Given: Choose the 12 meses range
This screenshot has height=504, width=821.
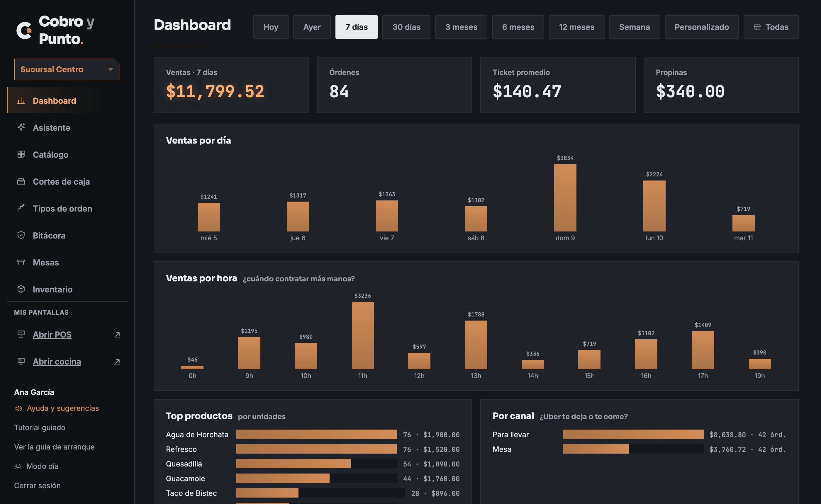Looking at the screenshot, I should pos(576,27).
